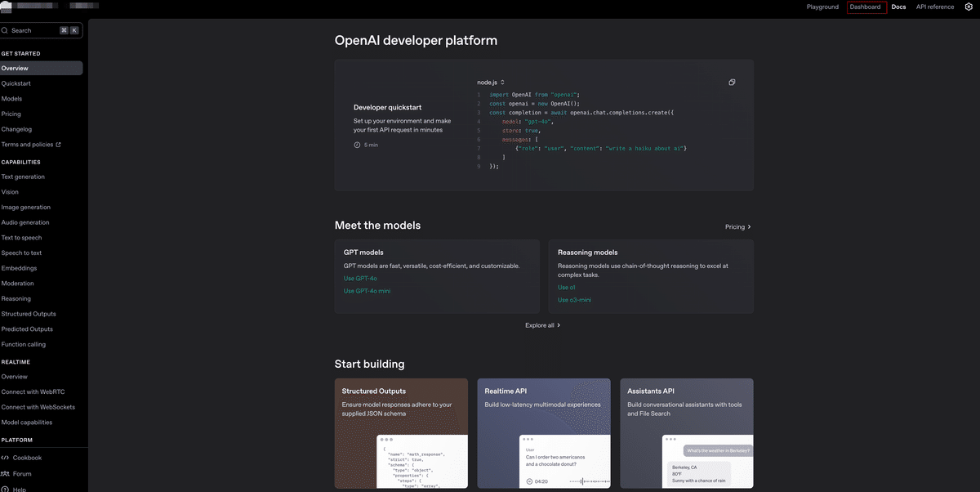Open the Structured Outputs card
The height and width of the screenshot is (492, 980).
pyautogui.click(x=401, y=433)
